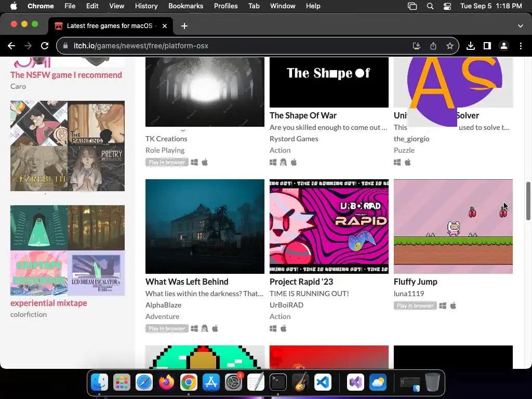Click Play in browser under What Was Left Behind

point(167,328)
